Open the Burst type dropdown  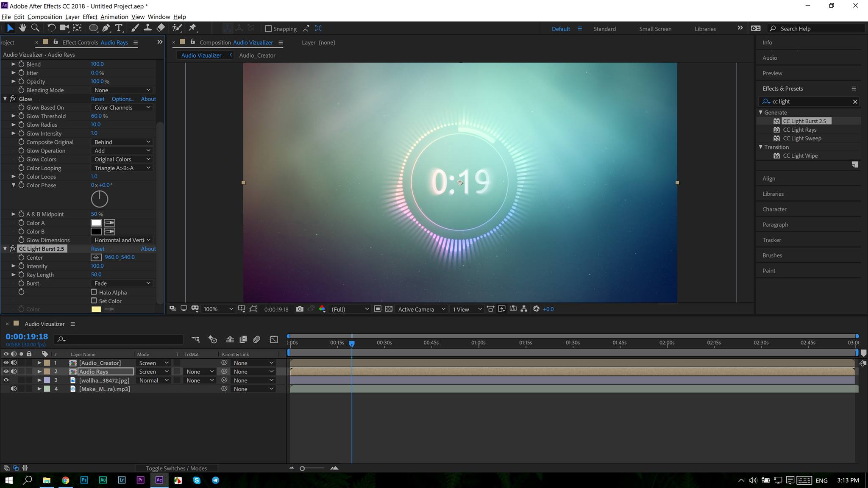pos(122,283)
